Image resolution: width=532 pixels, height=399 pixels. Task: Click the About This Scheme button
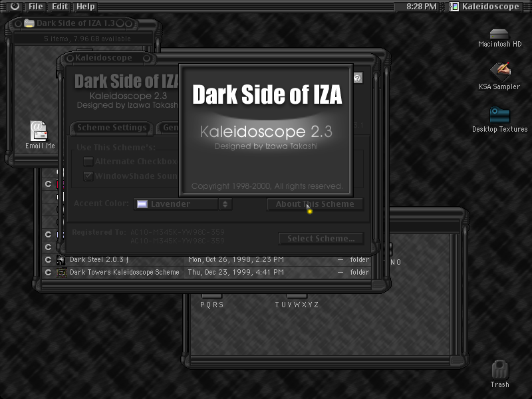click(315, 204)
